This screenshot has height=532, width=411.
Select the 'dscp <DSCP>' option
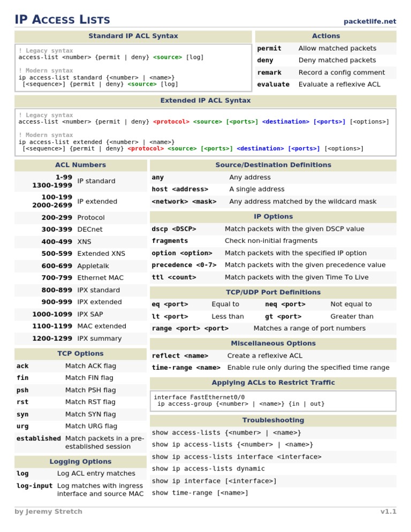(x=174, y=229)
